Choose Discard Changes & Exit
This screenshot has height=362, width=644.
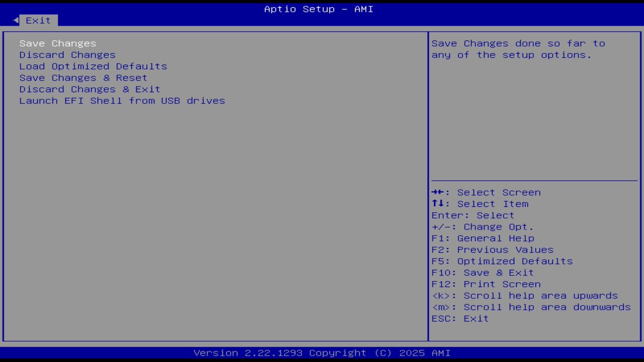click(x=90, y=89)
